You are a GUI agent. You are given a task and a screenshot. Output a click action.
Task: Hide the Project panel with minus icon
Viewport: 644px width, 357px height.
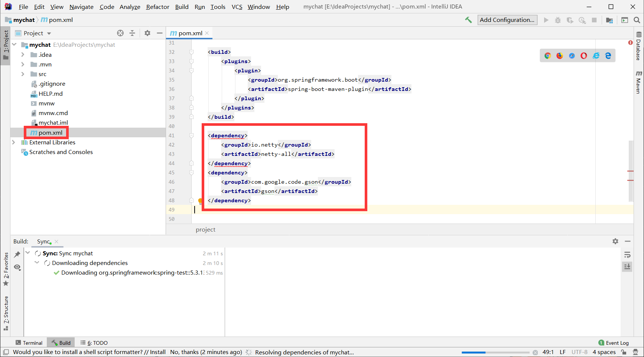point(160,33)
